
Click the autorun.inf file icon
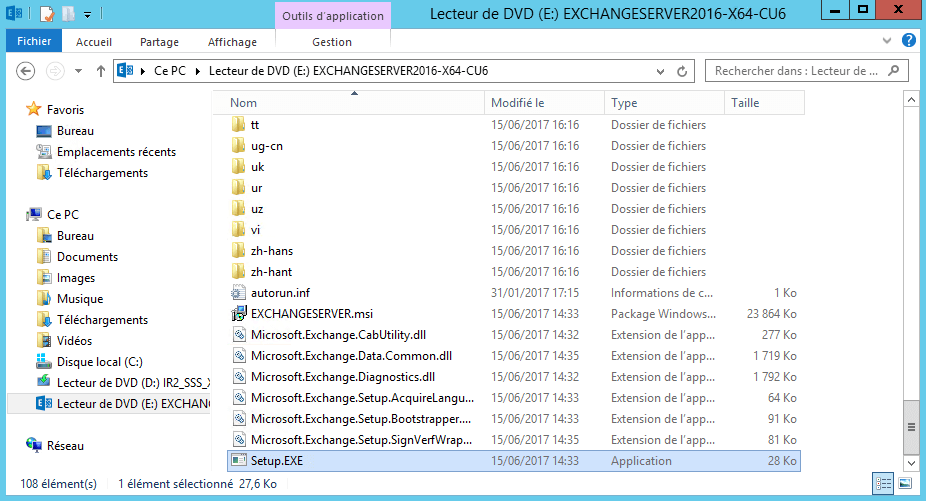pyautogui.click(x=239, y=292)
